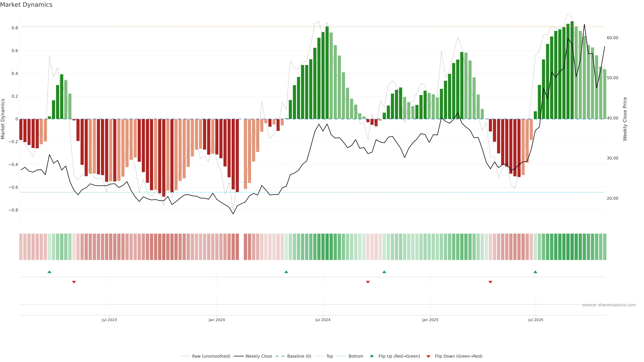The height and width of the screenshot is (362, 644).
Task: Click the green flip-up marker before Jul 2024
Action: point(286,272)
